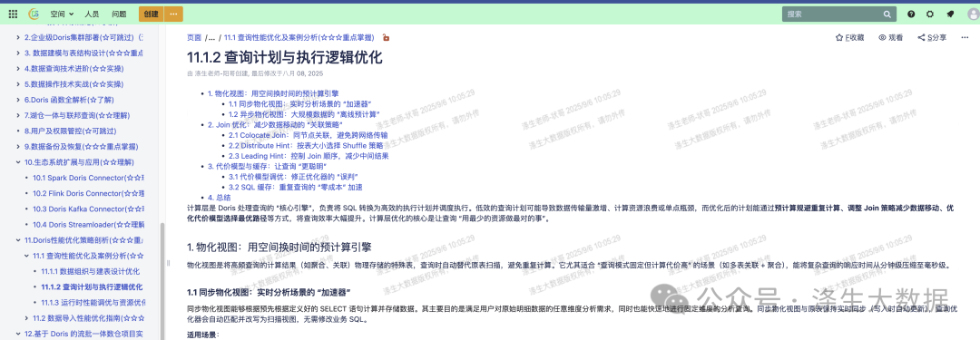The height and width of the screenshot is (340, 980).
Task: Click the sidebar vertical scrollbar
Action: (162, 281)
